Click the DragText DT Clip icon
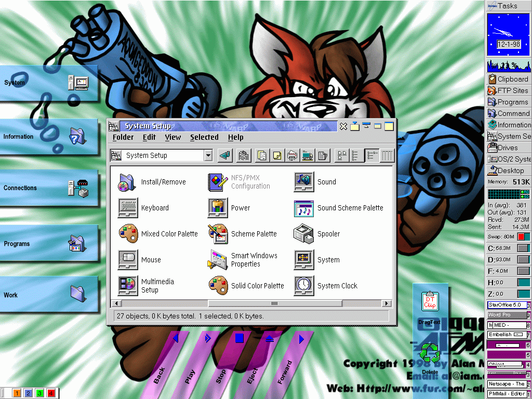Viewport: 532px width, 399px height. point(430,301)
